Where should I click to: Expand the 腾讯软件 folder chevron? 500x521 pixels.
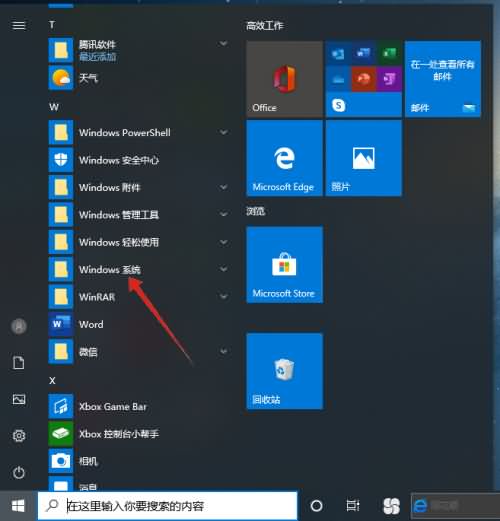[x=224, y=43]
